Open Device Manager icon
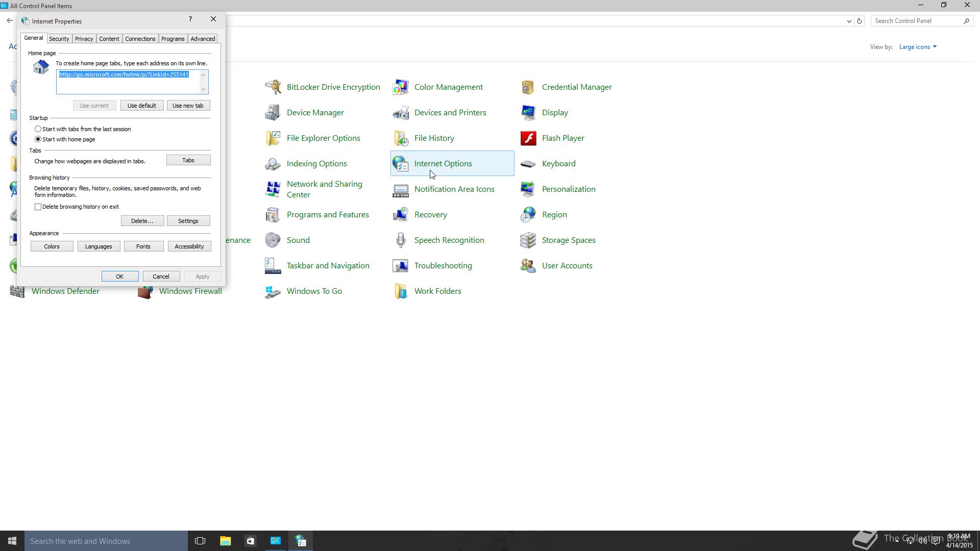The width and height of the screenshot is (980, 551). [x=273, y=112]
